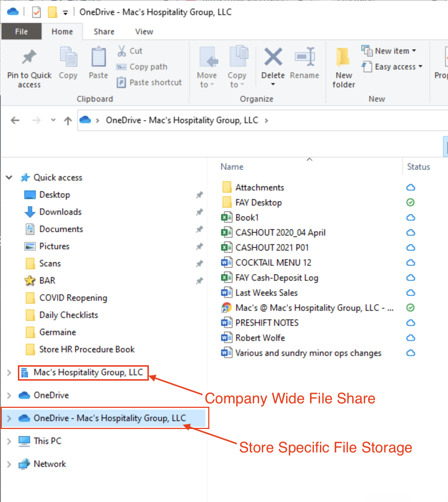Viewport: 448px width, 502px height.
Task: Open the recent locations dropdown arrow
Action: [53, 120]
